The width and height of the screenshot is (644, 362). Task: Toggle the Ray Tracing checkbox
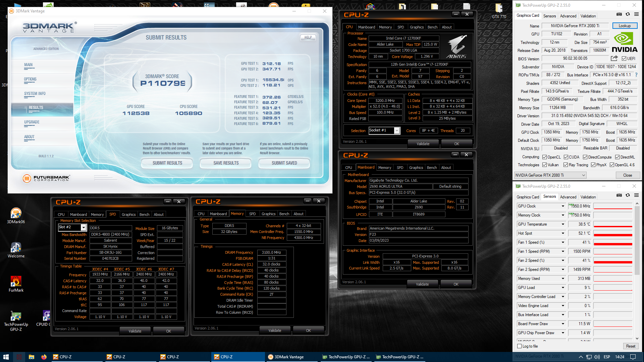[566, 165]
